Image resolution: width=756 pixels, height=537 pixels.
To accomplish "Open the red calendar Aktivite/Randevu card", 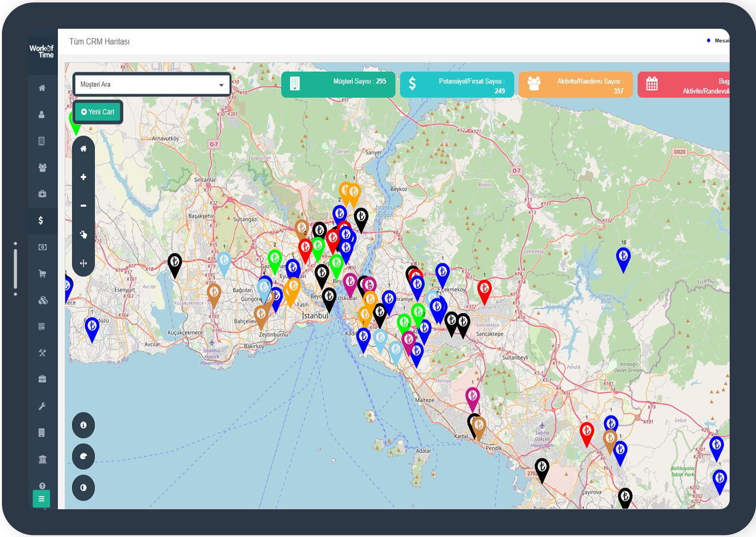I will coord(683,85).
